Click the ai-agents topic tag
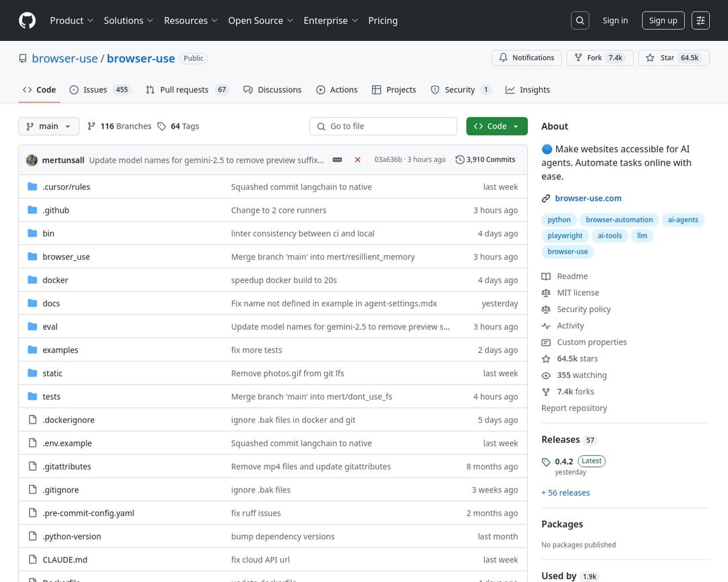The image size is (728, 582). 683,220
